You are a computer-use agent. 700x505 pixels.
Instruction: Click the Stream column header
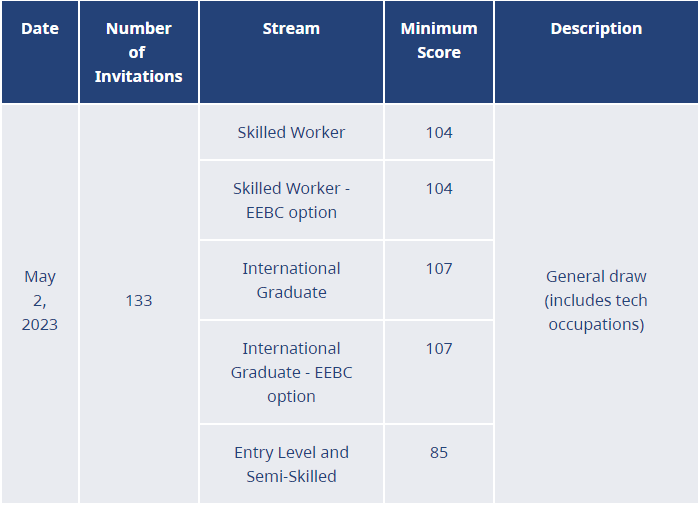point(291,28)
